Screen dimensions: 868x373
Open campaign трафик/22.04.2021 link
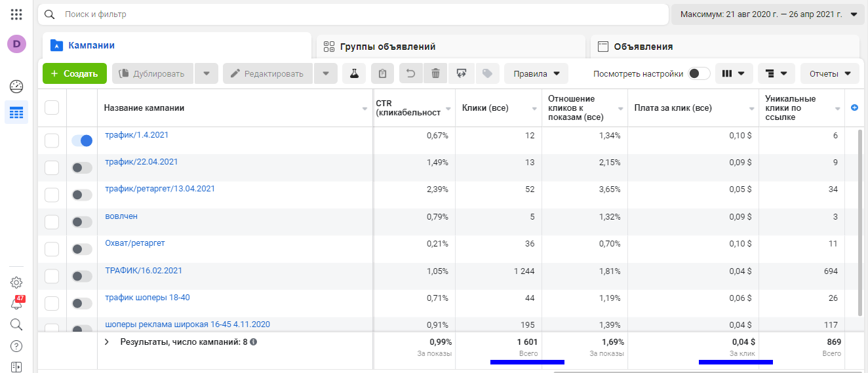click(x=142, y=162)
